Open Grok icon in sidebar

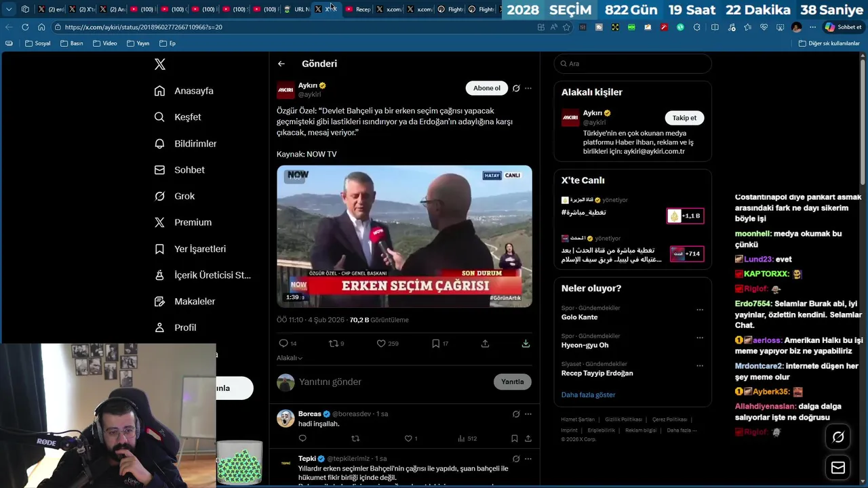(159, 196)
